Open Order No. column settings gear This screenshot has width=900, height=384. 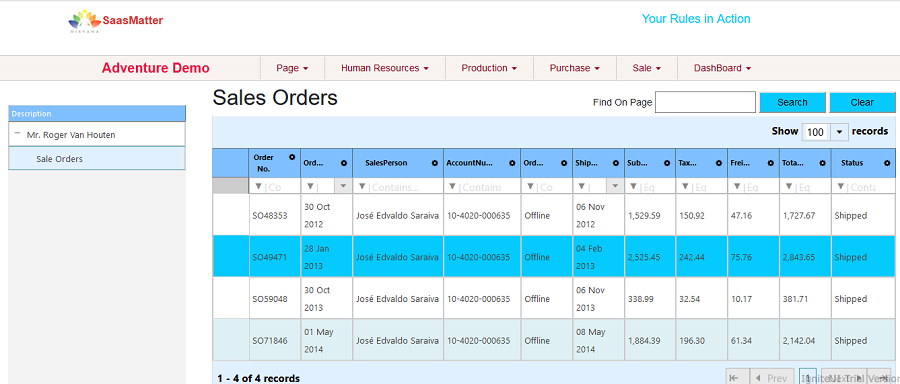[292, 157]
